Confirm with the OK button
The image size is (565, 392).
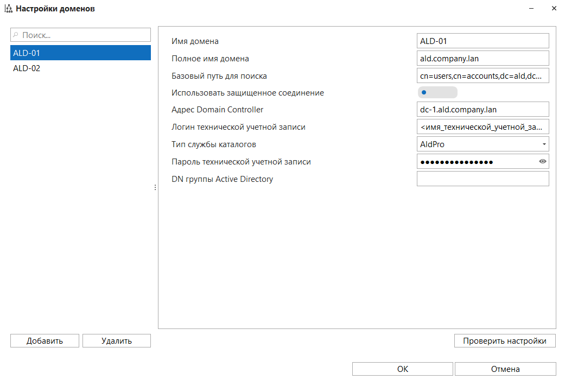coord(403,369)
